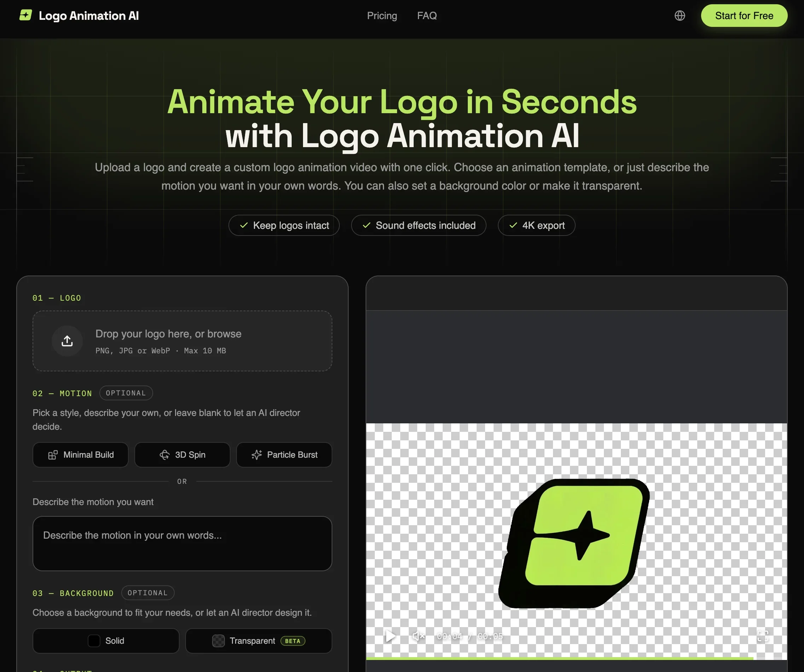
Task: Click the drop your logo upload area
Action: click(x=182, y=340)
